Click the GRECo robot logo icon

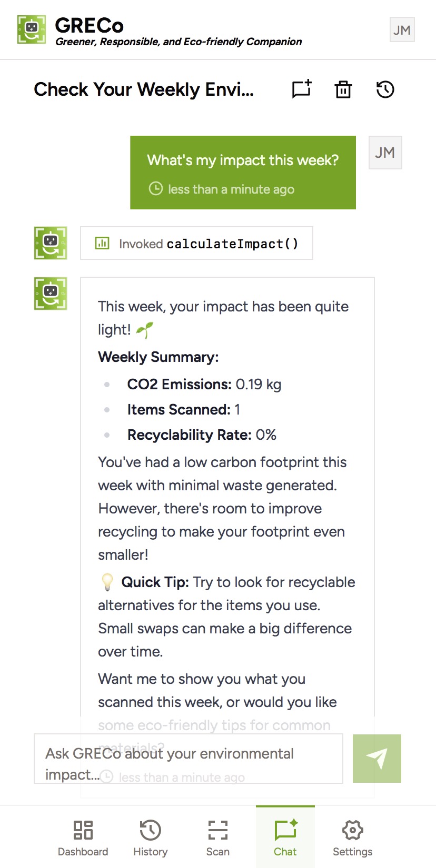(32, 29)
